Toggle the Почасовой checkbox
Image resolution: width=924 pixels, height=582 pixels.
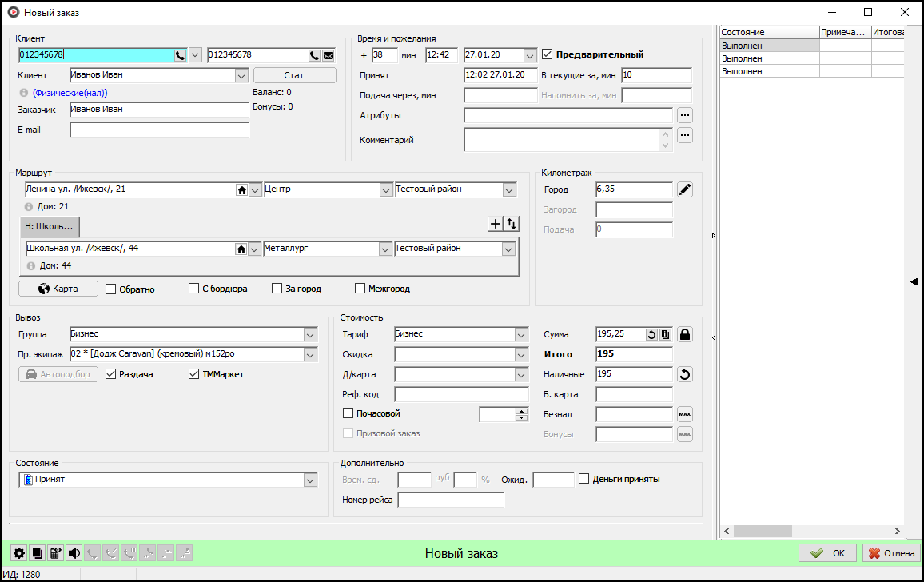coord(348,413)
